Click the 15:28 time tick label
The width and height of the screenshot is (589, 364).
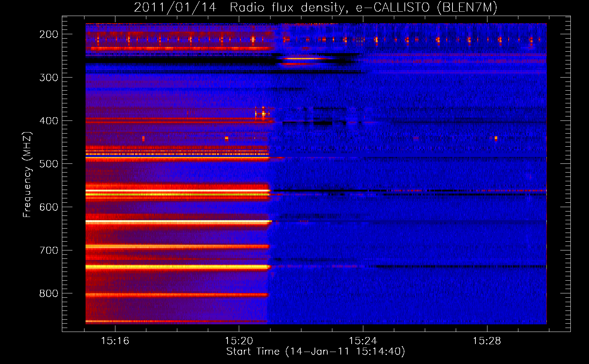(x=487, y=341)
